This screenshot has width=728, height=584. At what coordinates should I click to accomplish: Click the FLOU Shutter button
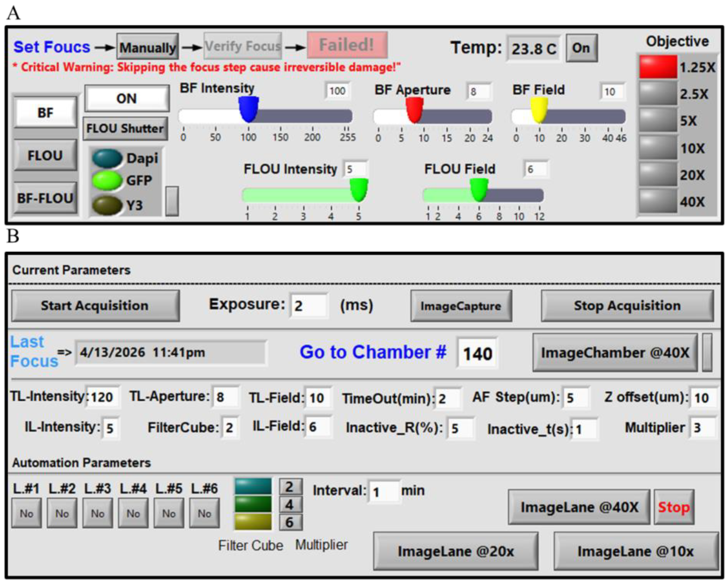(125, 128)
